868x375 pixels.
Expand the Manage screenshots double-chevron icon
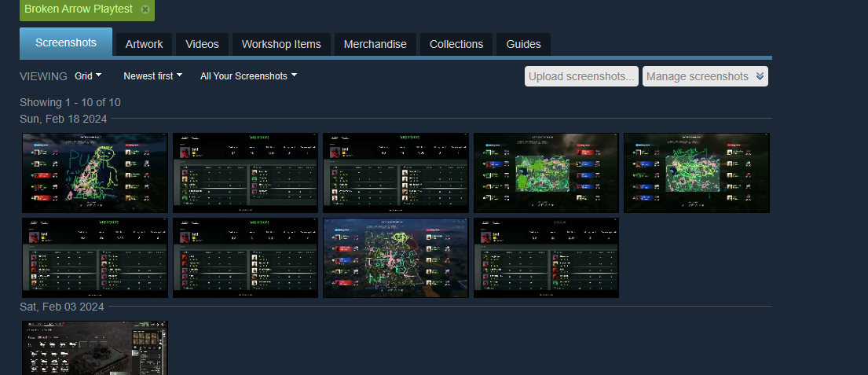click(760, 76)
